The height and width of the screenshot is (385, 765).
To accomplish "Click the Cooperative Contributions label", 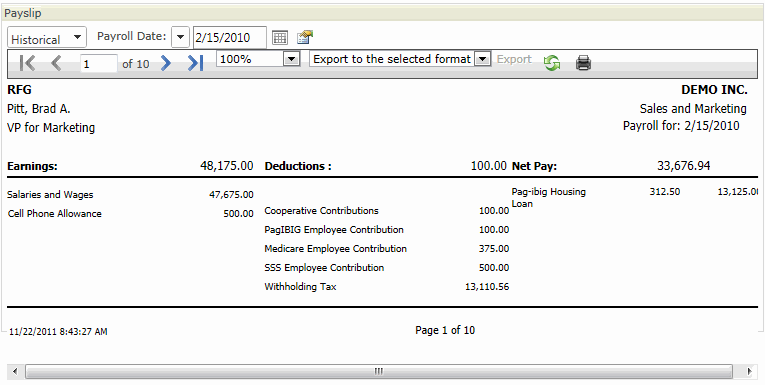I will click(322, 211).
